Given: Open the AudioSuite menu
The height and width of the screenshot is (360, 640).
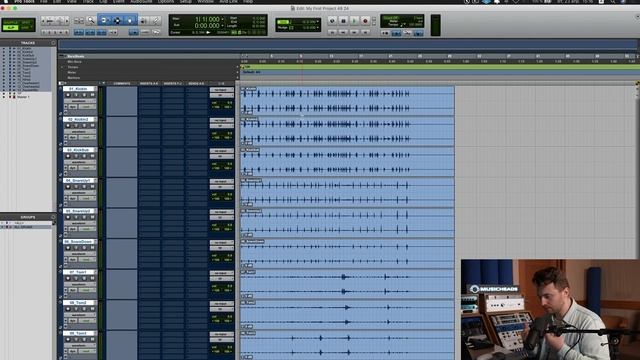Looking at the screenshot, I should 141,2.
